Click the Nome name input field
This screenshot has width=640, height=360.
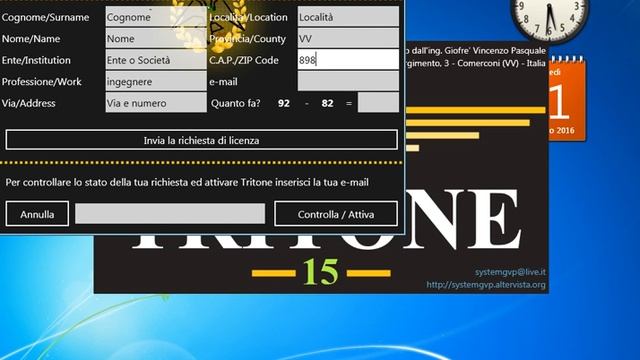[x=156, y=38]
